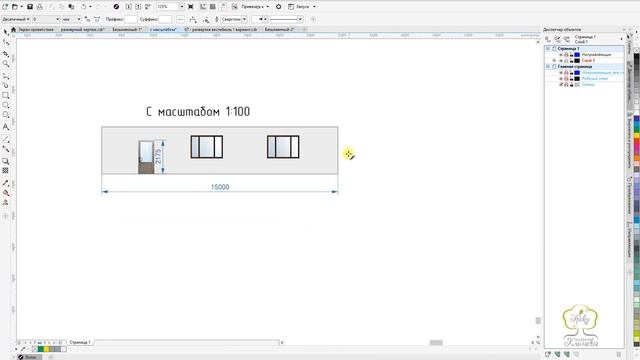
Task: Select the Страница 1 page tab at bottom
Action: pyautogui.click(x=80, y=342)
